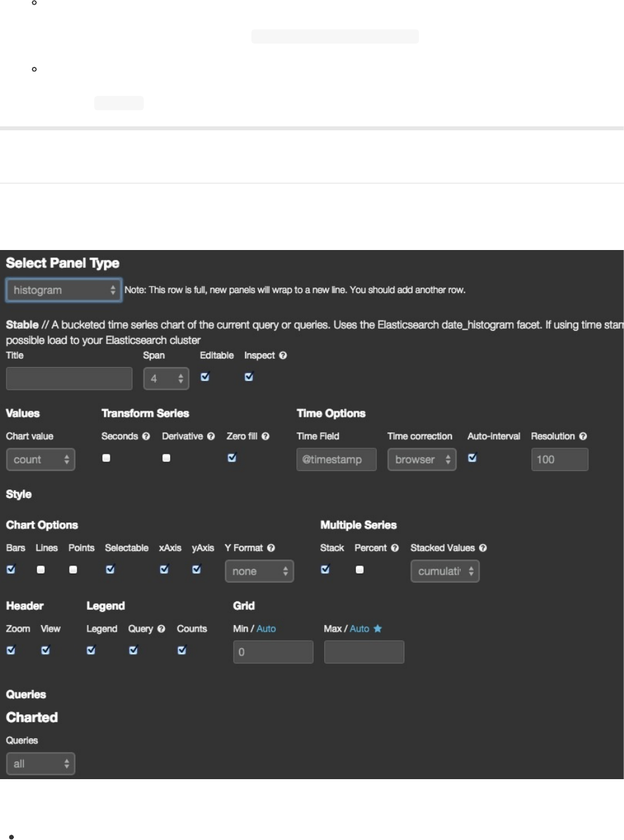This screenshot has width=624, height=840.
Task: Open the Queries all dropdown
Action: pos(40,764)
